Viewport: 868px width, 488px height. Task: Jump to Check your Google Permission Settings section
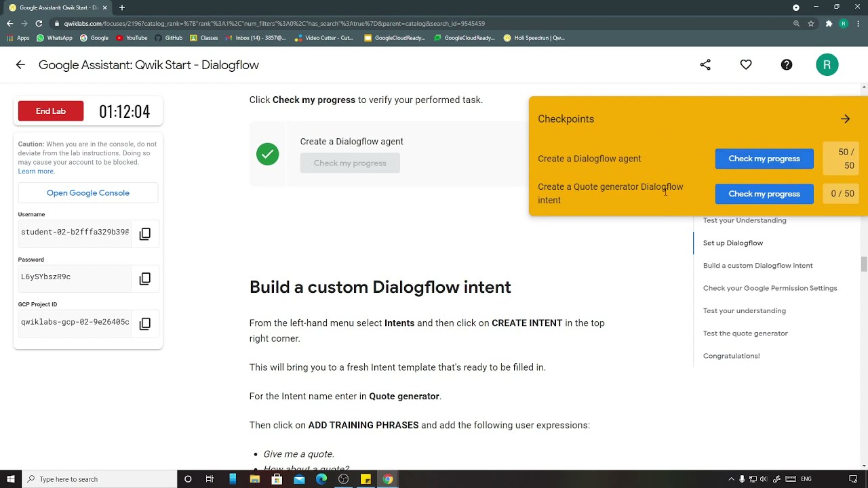tap(770, 288)
